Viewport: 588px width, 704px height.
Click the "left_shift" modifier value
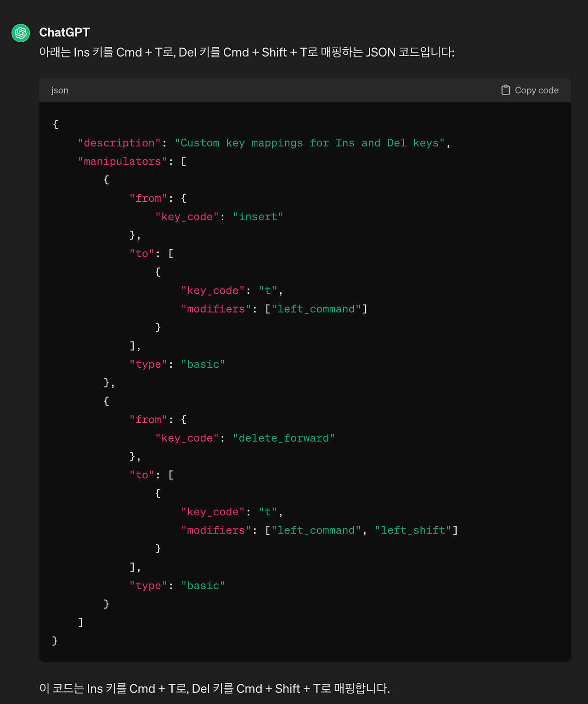[x=413, y=530]
